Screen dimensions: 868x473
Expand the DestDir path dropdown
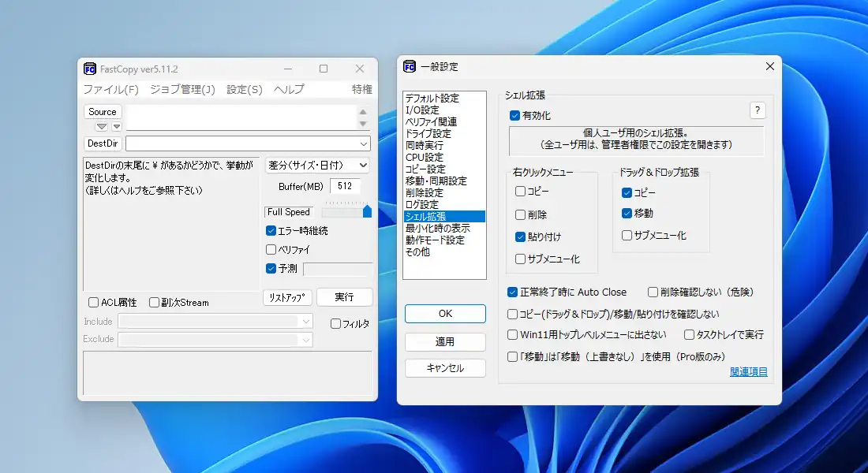[x=363, y=143]
